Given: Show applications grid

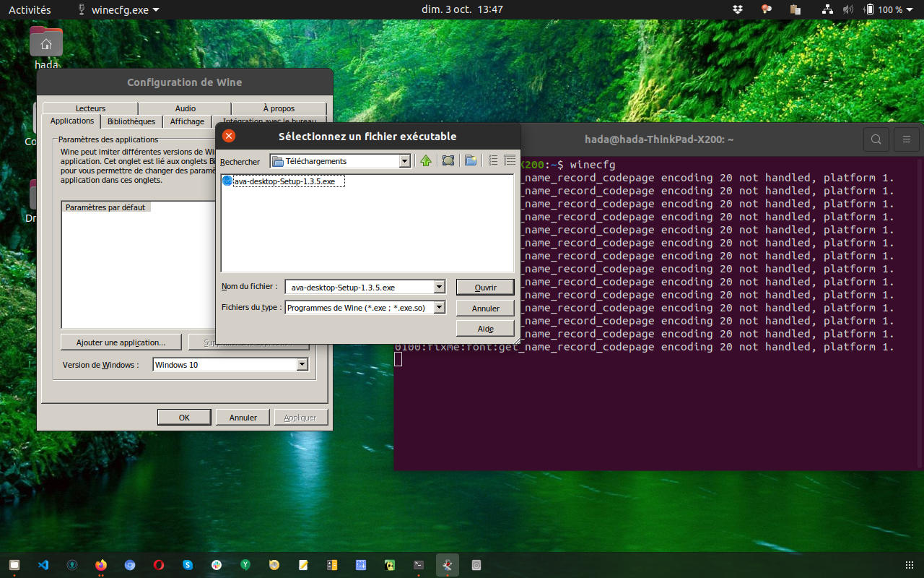Looking at the screenshot, I should point(909,565).
